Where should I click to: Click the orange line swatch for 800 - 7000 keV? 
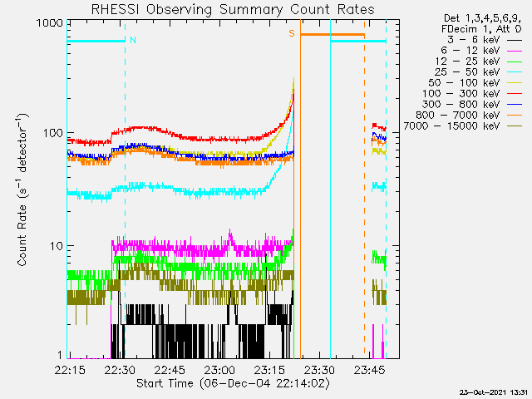coord(515,116)
